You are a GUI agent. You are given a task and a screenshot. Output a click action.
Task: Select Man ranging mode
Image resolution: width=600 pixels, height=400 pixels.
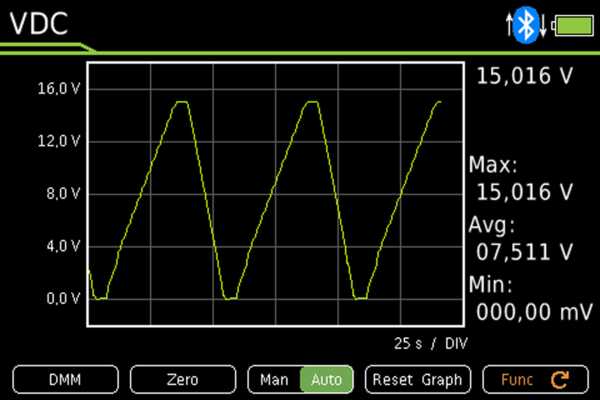(274, 380)
